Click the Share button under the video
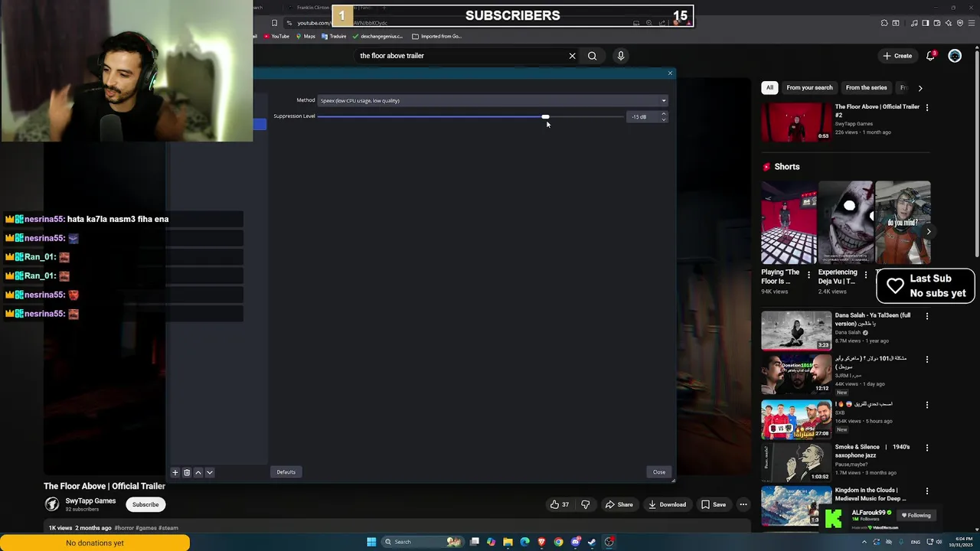Image resolution: width=980 pixels, height=551 pixels. coord(619,504)
